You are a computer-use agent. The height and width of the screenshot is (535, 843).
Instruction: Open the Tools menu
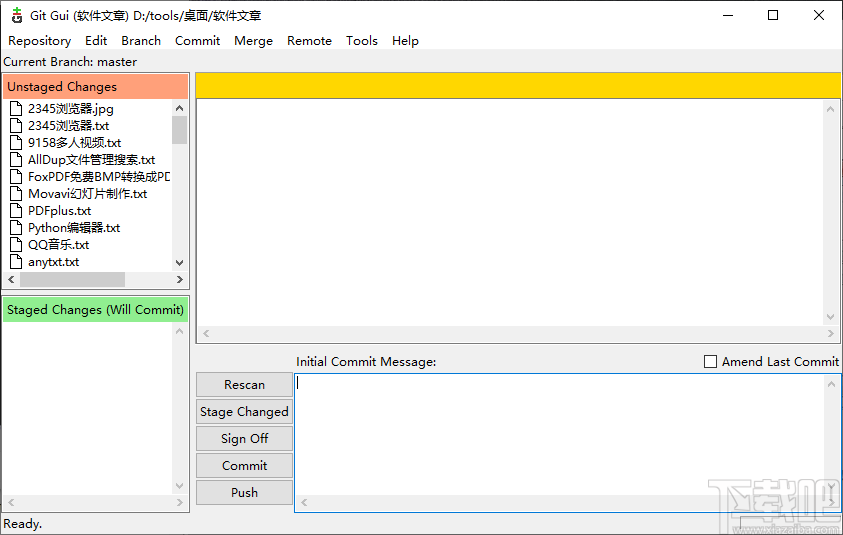[362, 41]
